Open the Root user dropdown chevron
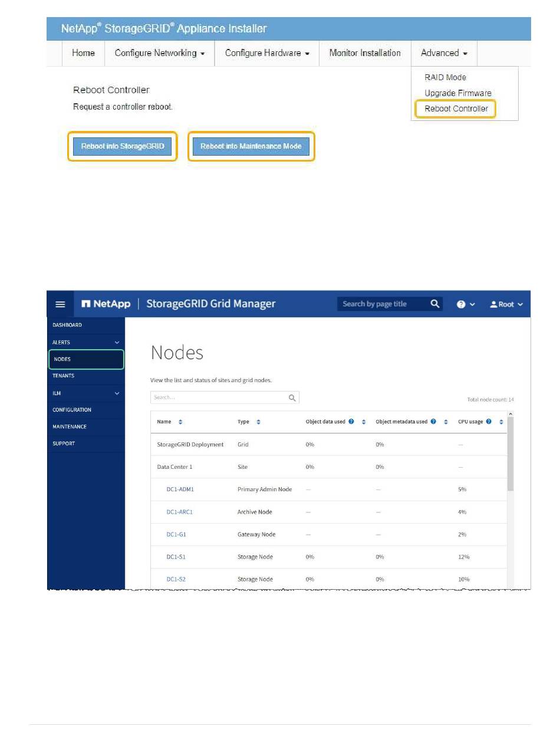The width and height of the screenshot is (560, 736). click(520, 304)
